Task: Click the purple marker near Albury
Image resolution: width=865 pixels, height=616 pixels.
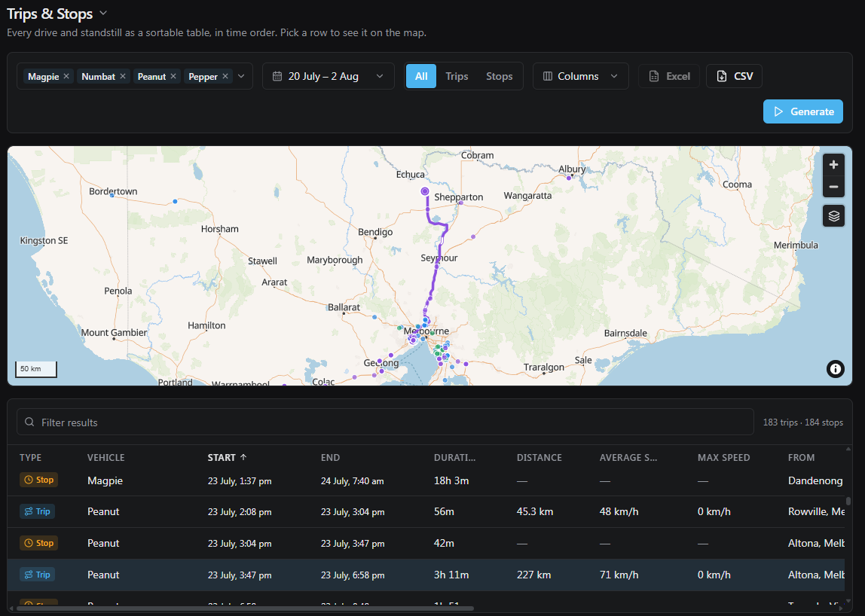Action: click(569, 178)
